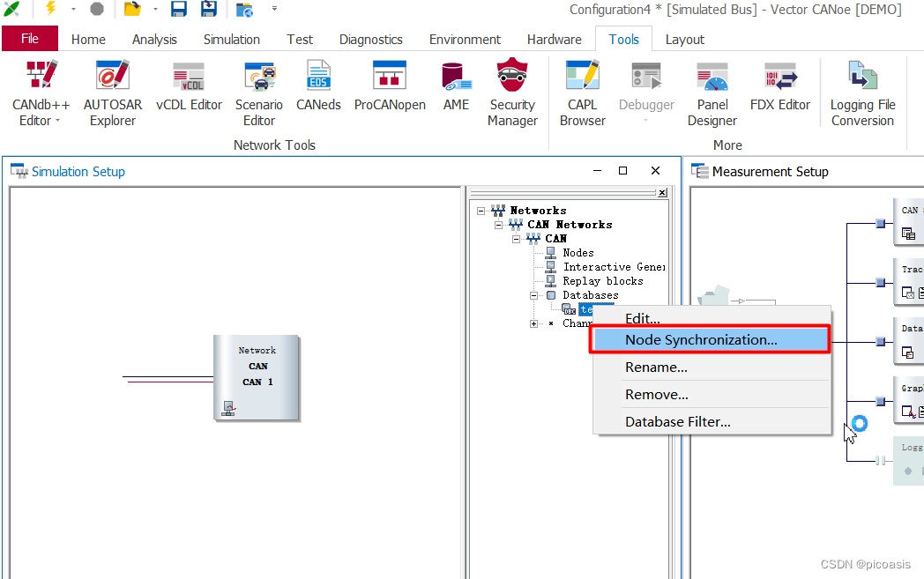Switch to the Home ribbon tab

click(x=88, y=40)
